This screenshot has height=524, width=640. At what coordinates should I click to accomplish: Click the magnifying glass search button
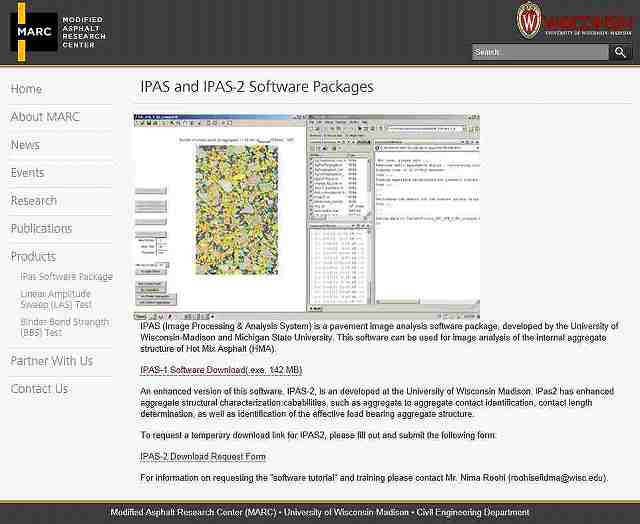tap(620, 52)
